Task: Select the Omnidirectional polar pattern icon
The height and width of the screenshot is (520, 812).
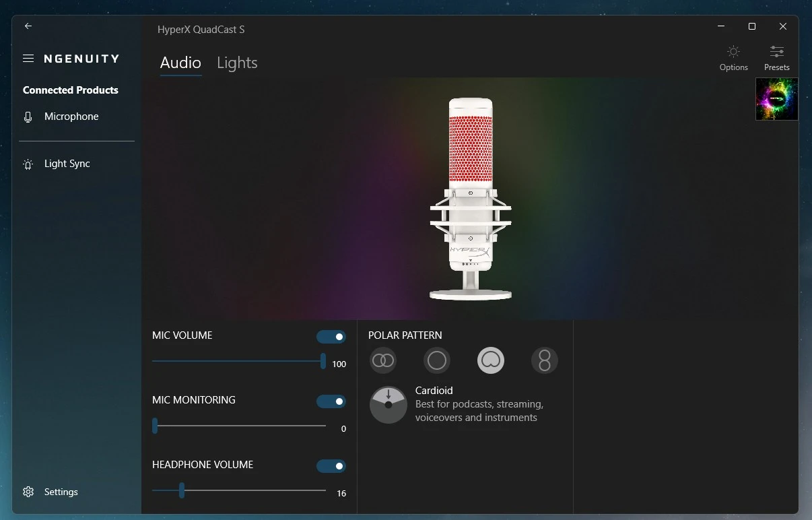Action: click(437, 360)
